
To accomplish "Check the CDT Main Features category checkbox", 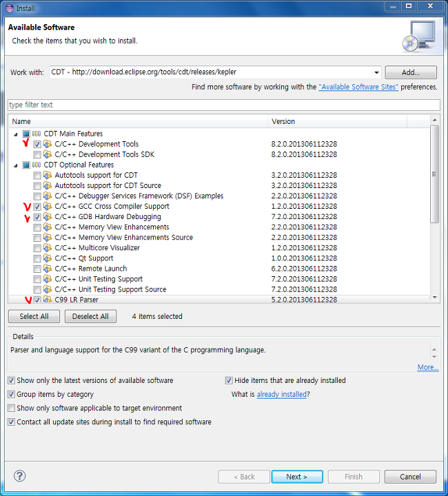I will 26,134.
